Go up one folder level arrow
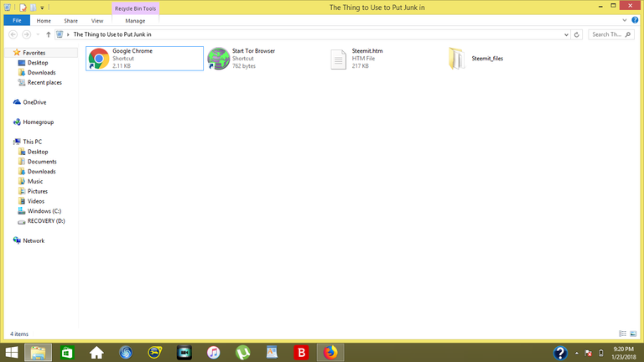644x362 pixels. 48,34
